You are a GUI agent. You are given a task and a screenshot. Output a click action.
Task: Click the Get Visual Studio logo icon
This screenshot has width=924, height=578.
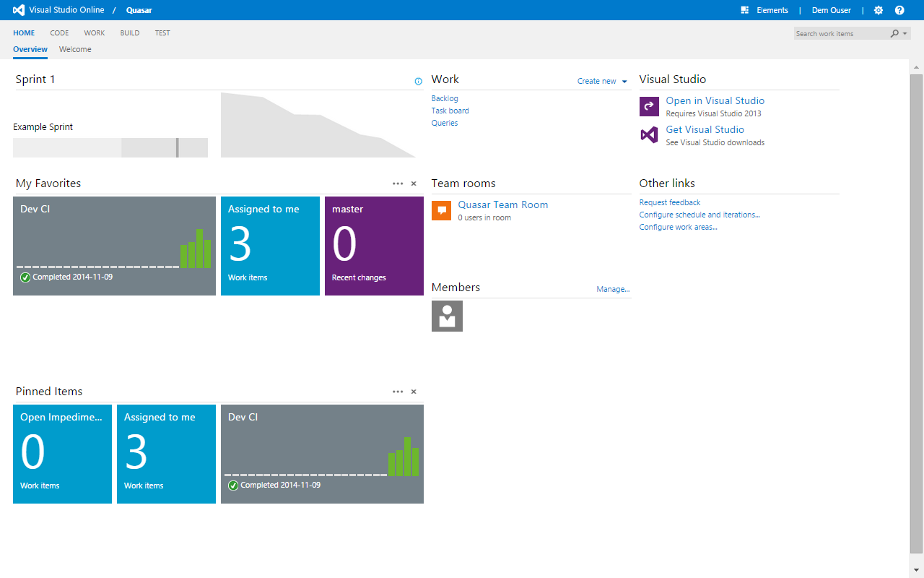(x=649, y=135)
